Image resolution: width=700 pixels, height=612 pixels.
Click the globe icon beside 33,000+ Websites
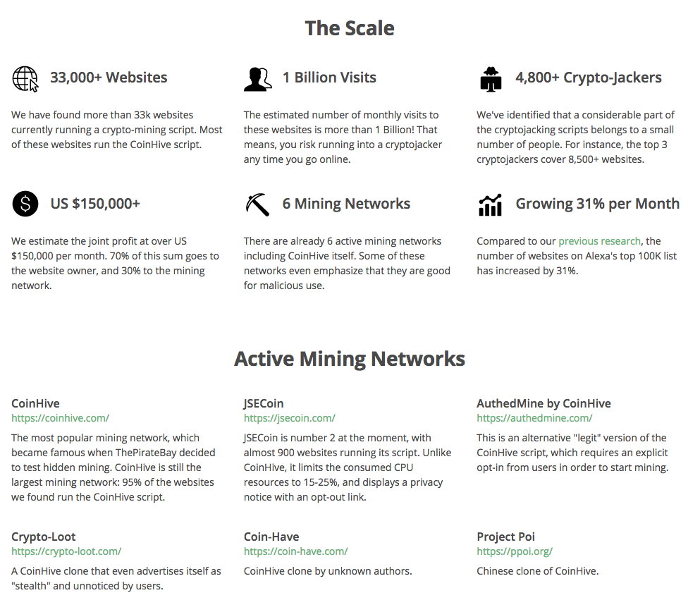[x=25, y=78]
